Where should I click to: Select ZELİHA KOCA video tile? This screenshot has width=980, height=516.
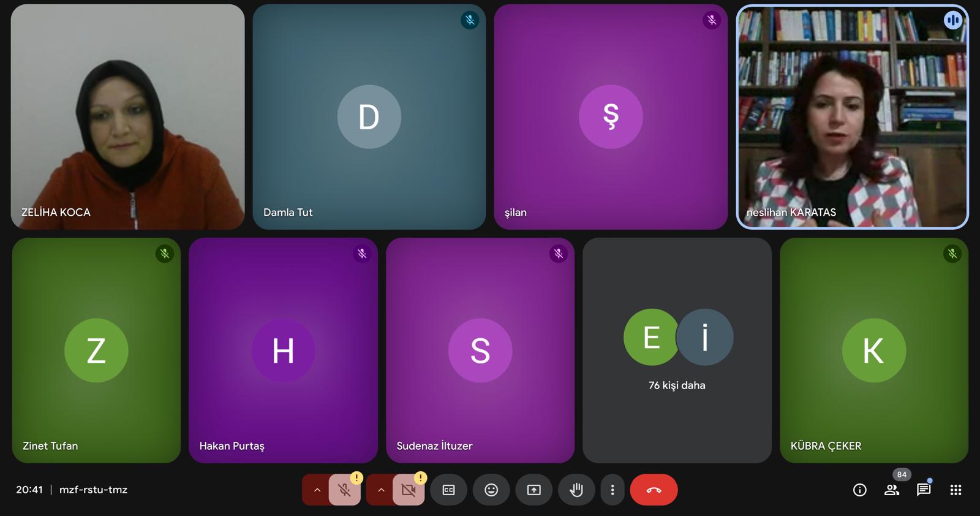coord(127,116)
